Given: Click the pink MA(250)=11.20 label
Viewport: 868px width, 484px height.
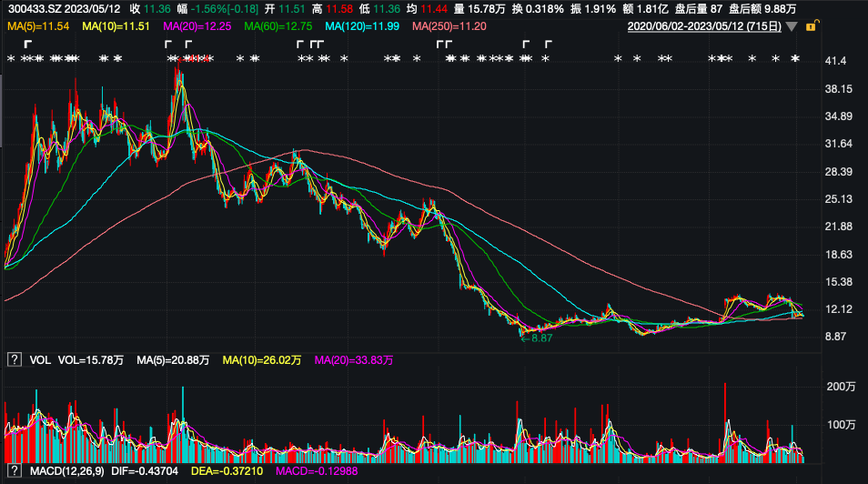Looking at the screenshot, I should pos(449,26).
